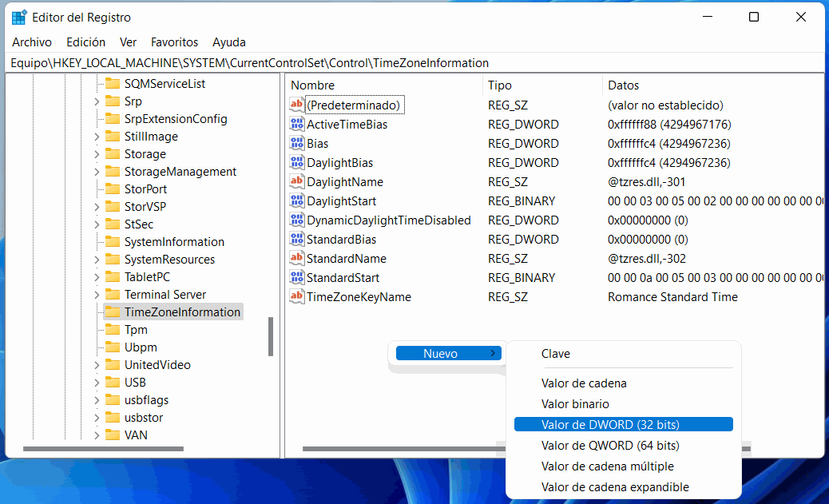Expand the Storage tree node

[x=97, y=154]
